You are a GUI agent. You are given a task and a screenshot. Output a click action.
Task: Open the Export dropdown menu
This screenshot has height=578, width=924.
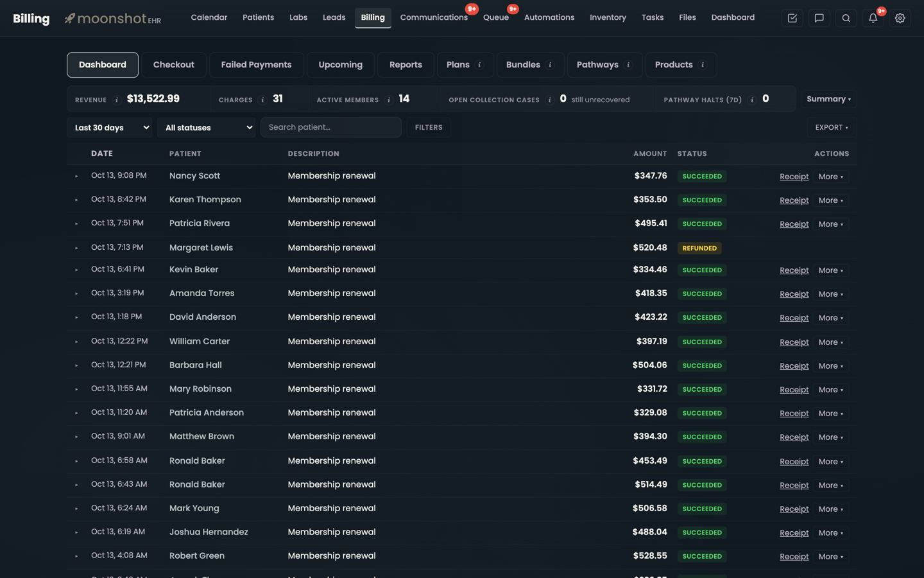[832, 127]
